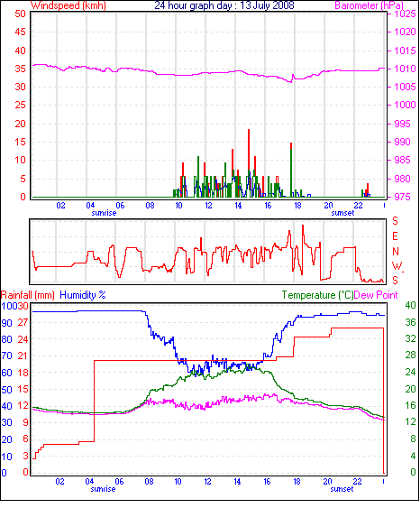The width and height of the screenshot is (420, 508).
Task: Click the Dew Point legend label
Action: pyautogui.click(x=376, y=295)
